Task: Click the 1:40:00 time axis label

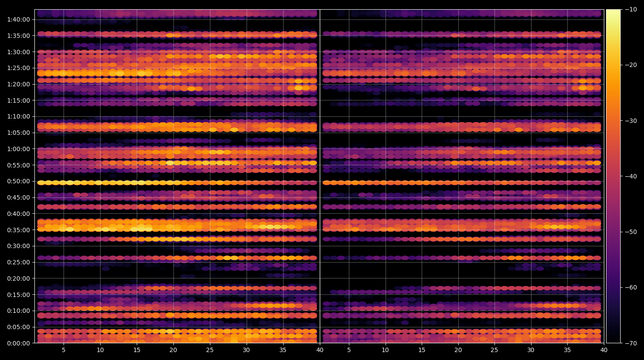Action: 19,19
